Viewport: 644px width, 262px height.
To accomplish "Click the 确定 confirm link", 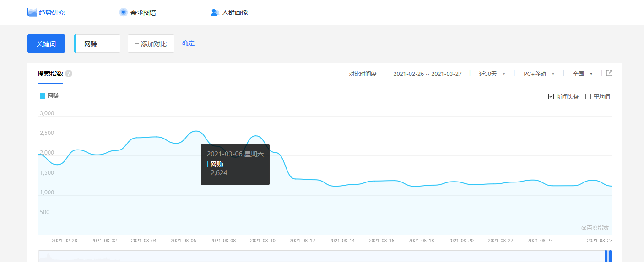I will (188, 43).
